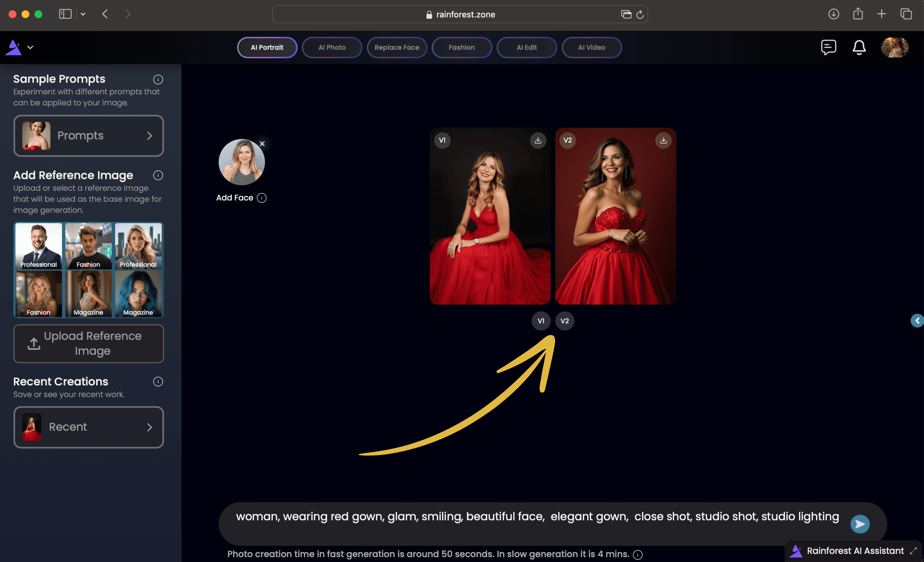The image size is (924, 562).
Task: Click the V1 version toggle button
Action: click(541, 320)
